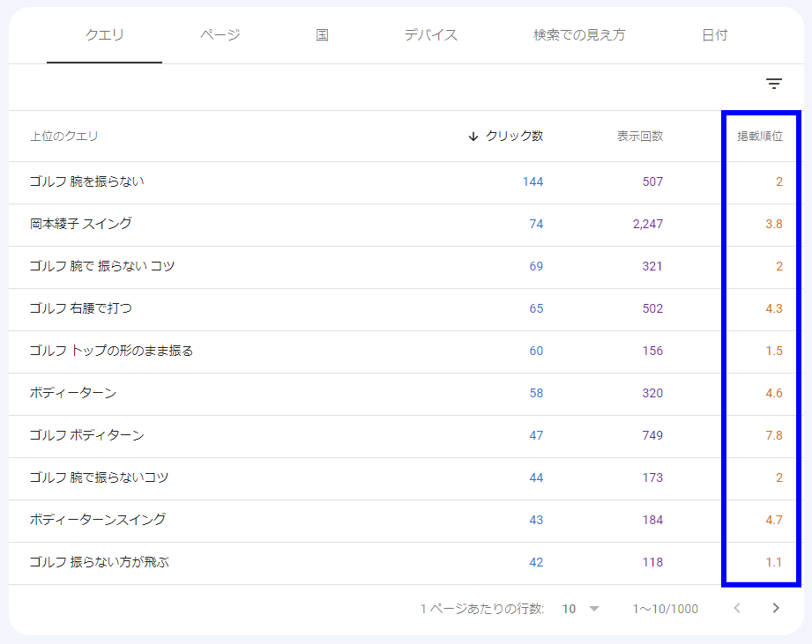Click the 173 impressions value
The image size is (812, 644).
[x=652, y=478]
